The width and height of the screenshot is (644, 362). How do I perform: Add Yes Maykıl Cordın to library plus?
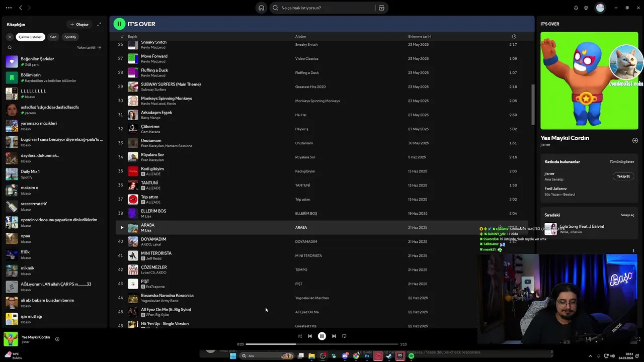pos(635,141)
